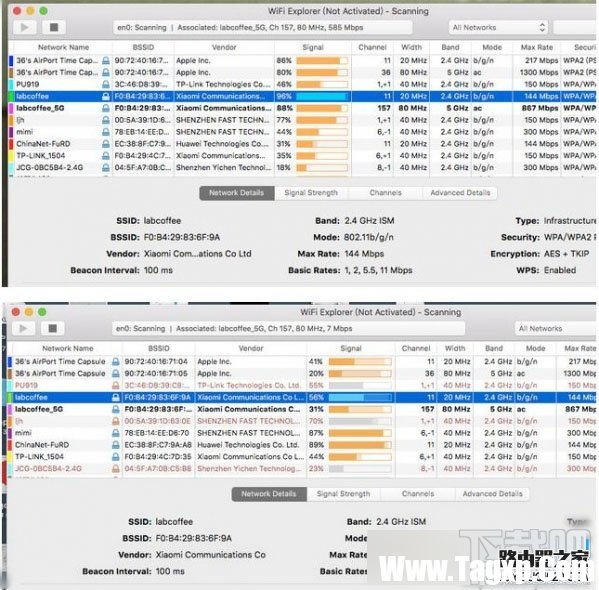Select Network Details tab in bottom window
Screen dimensions: 599x590
tap(269, 494)
